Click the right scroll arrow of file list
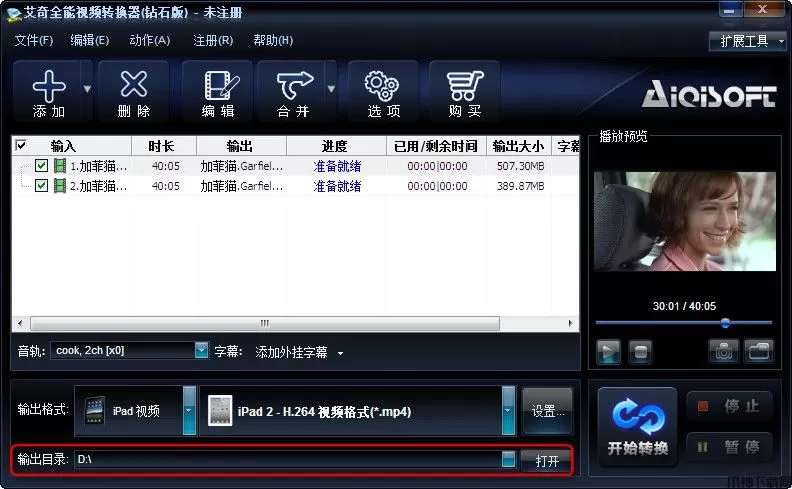Viewport: 792px width, 489px height. (571, 323)
